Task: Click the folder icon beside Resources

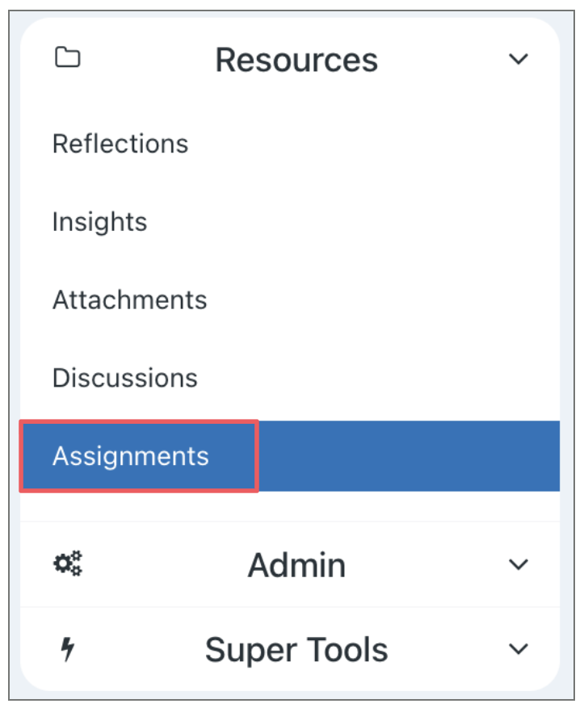Action: pos(67,58)
